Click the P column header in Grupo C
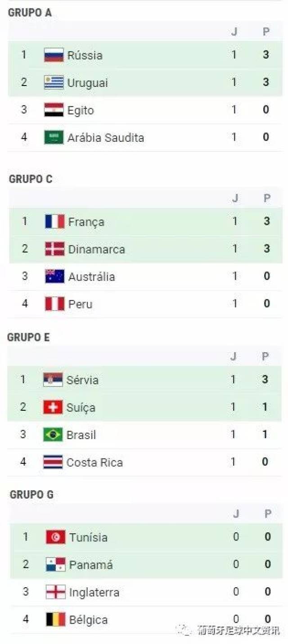288x644 pixels. [266, 198]
